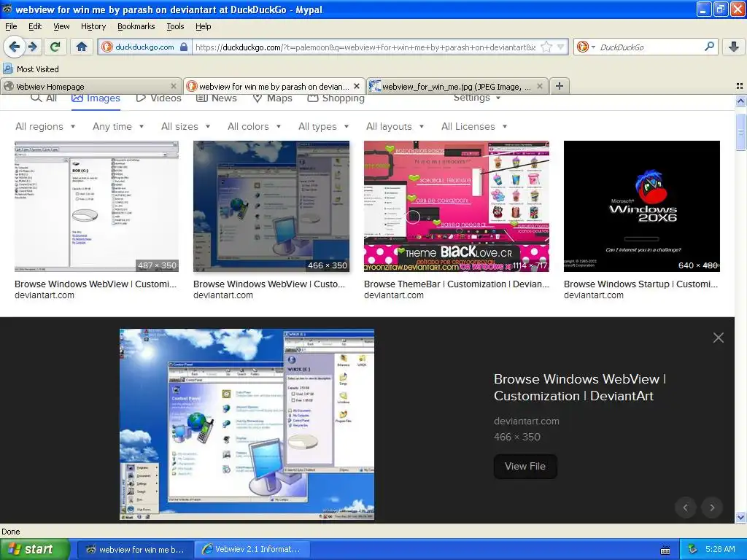
Task: Open the Bookmarks menu
Action: point(136,26)
